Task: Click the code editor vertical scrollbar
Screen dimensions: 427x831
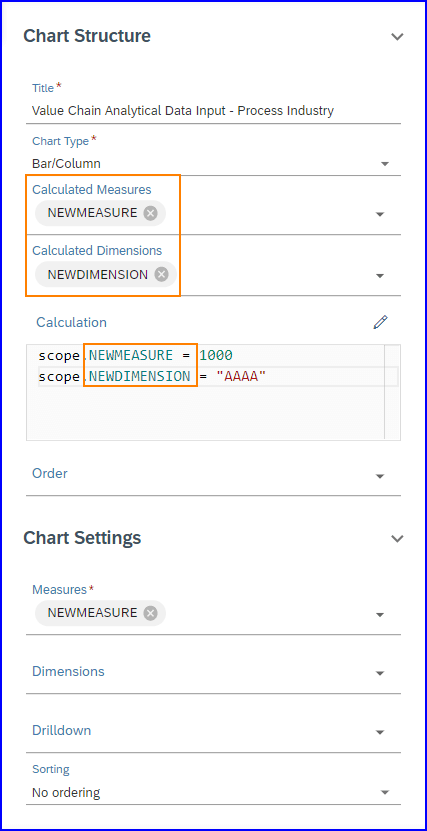Action: pyautogui.click(x=392, y=392)
